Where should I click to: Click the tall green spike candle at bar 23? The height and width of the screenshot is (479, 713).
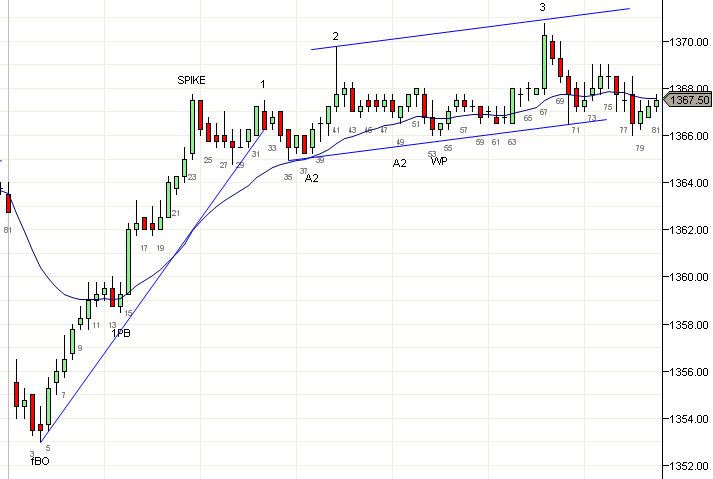tap(192, 127)
